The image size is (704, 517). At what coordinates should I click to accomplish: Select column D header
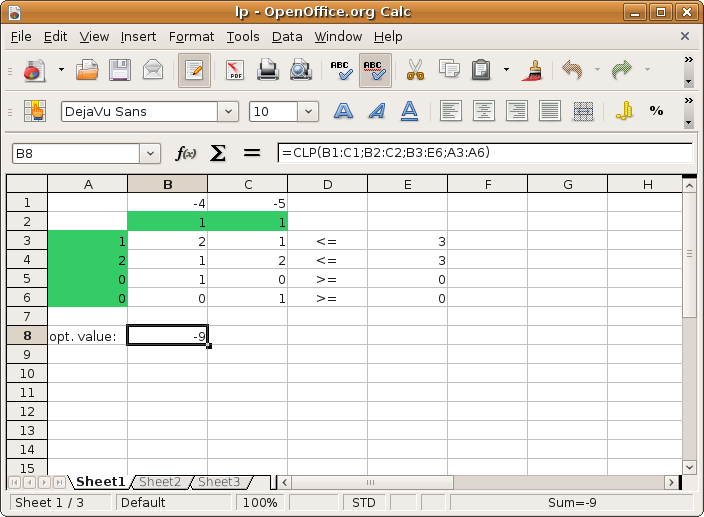coord(327,184)
